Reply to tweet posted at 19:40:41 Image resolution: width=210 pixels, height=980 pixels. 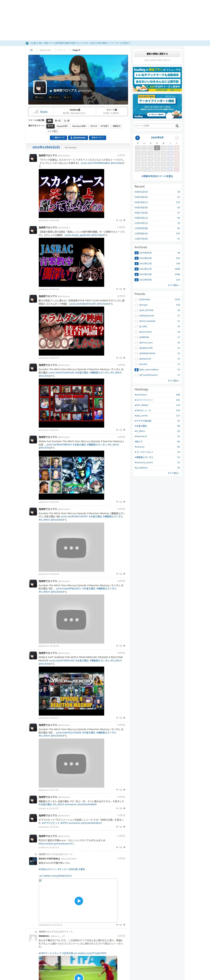[117, 430]
